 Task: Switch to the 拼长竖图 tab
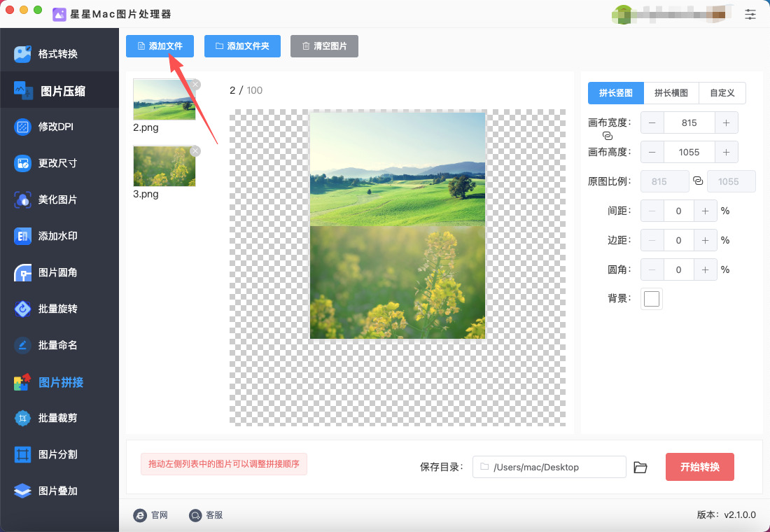pos(616,93)
